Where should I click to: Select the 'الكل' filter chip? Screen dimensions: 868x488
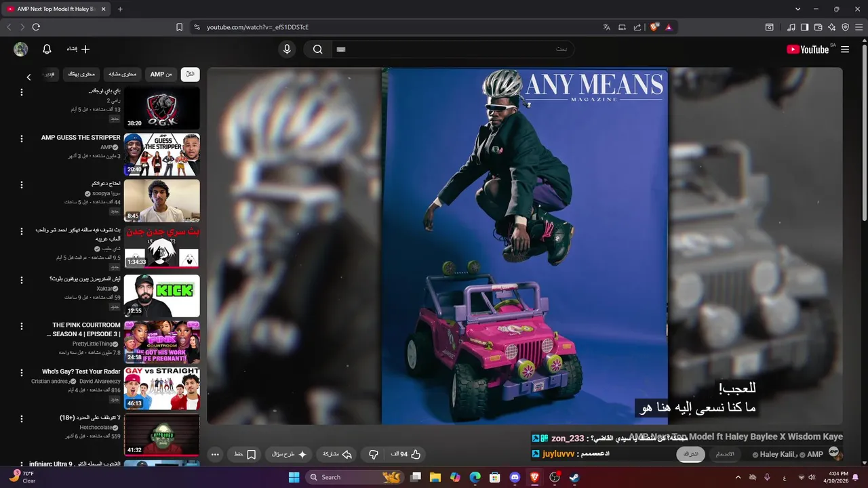190,74
